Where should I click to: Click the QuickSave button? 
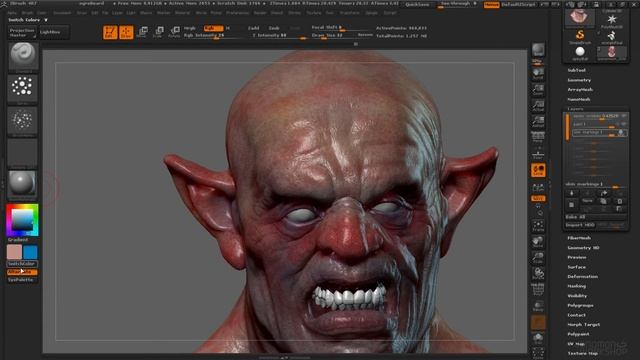click(x=418, y=5)
